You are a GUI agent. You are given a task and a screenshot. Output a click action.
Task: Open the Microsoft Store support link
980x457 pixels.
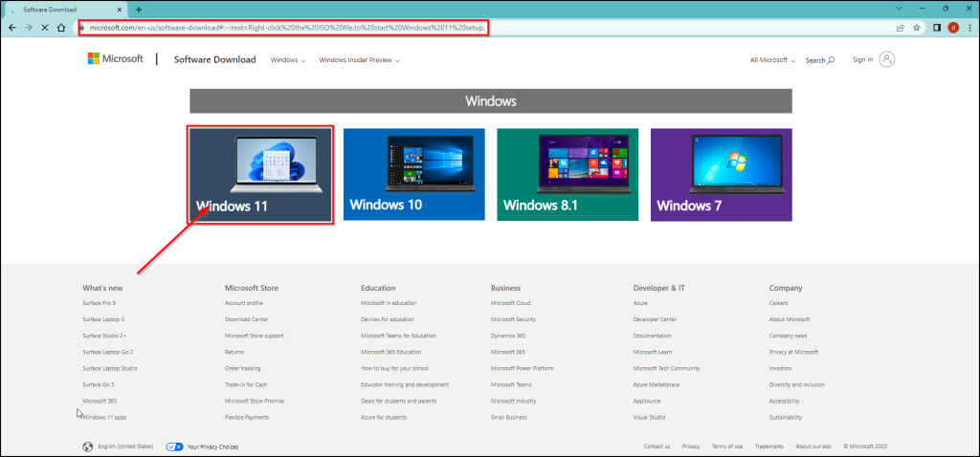pyautogui.click(x=255, y=336)
